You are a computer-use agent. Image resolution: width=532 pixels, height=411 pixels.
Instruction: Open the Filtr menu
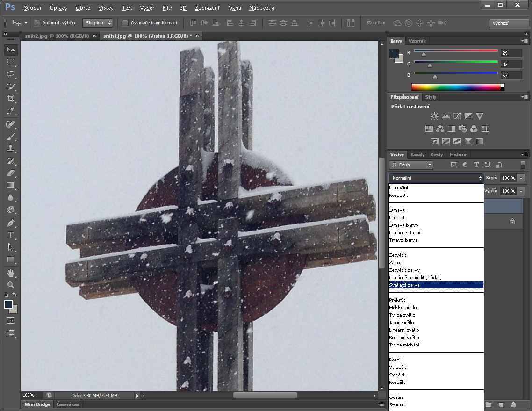(167, 8)
